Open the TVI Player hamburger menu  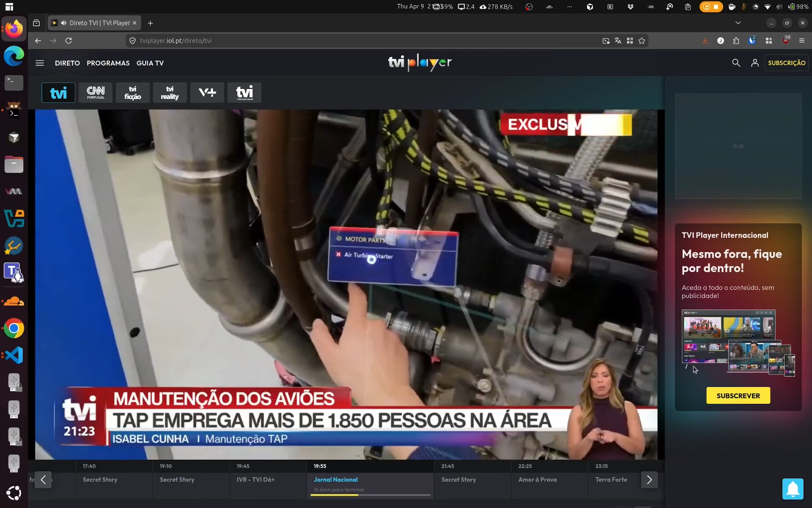[40, 63]
